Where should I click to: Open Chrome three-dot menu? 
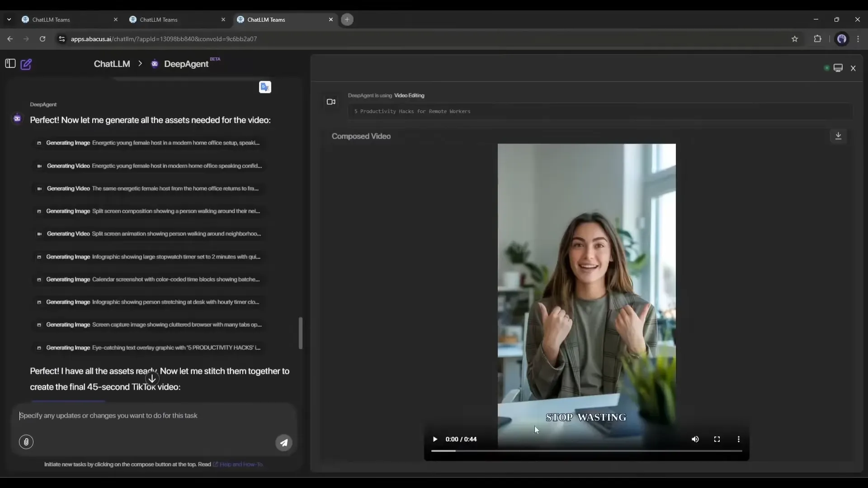(x=858, y=39)
